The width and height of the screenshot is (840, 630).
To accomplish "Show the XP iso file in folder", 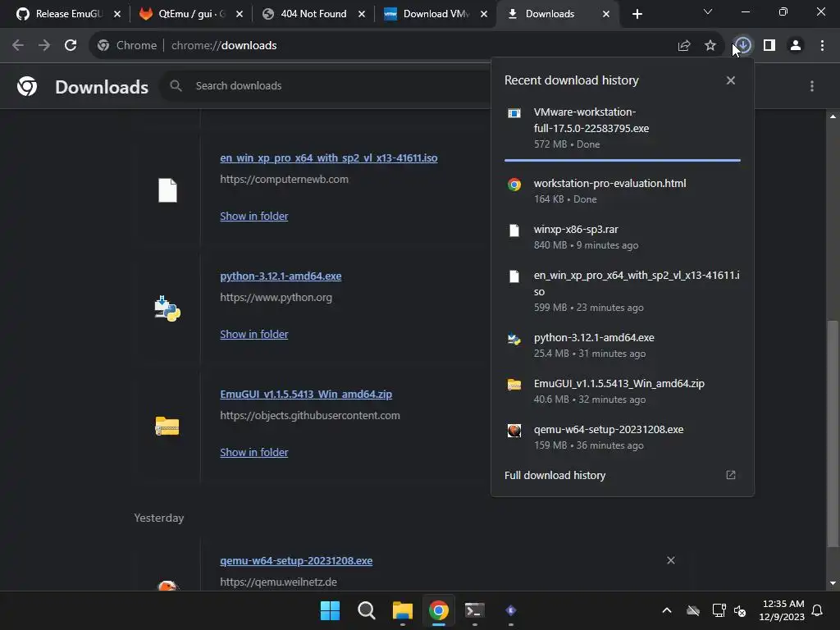I will tap(254, 216).
